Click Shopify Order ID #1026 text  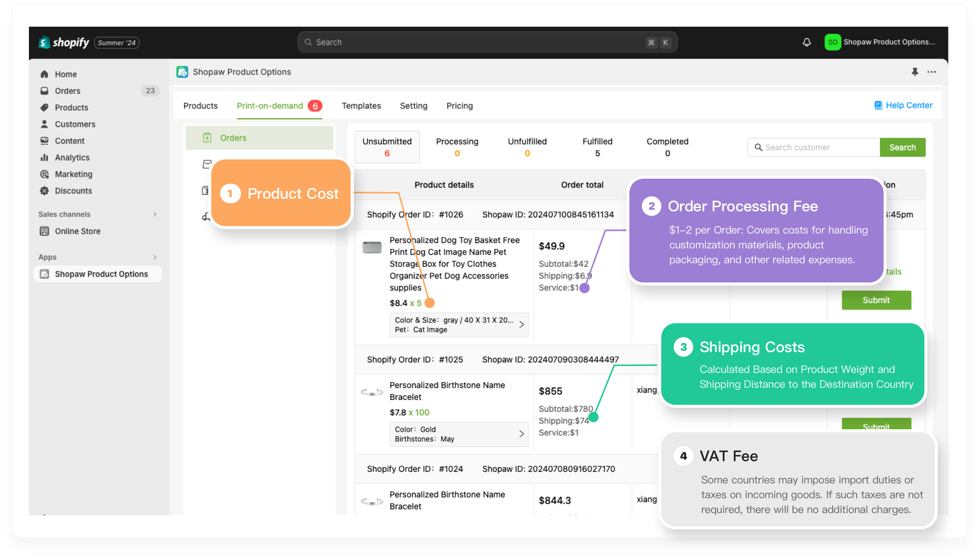click(414, 215)
